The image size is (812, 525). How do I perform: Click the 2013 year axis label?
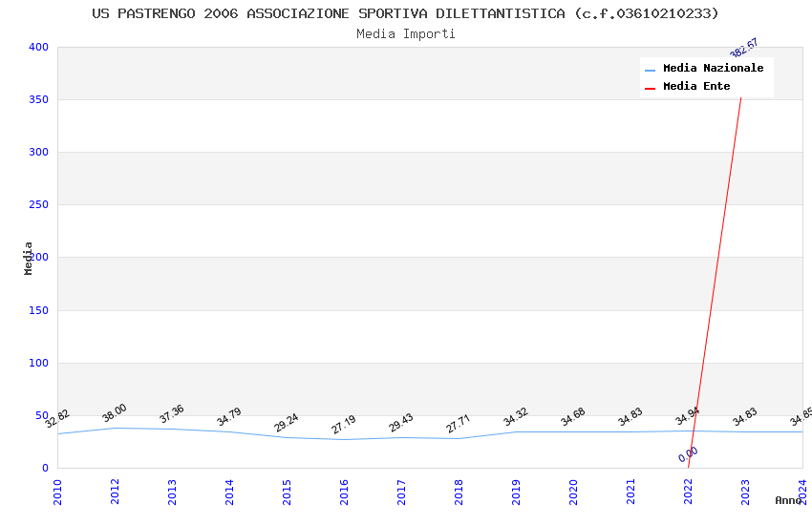[173, 492]
